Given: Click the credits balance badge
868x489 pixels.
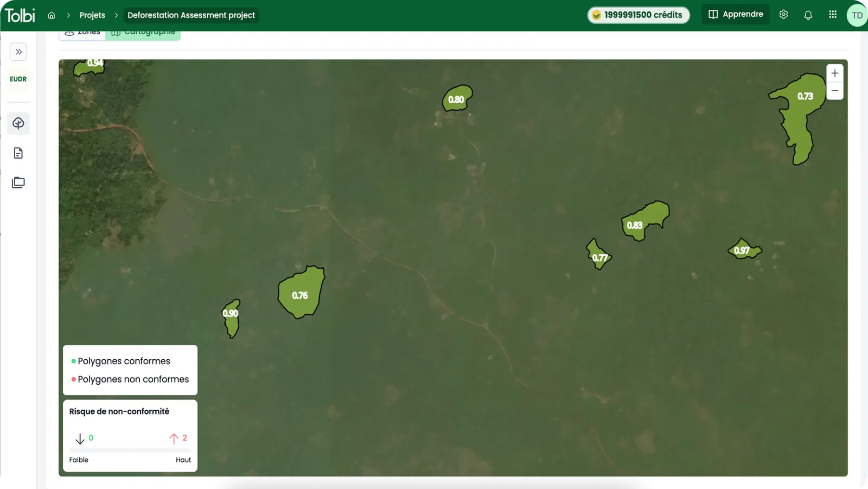Looking at the screenshot, I should pyautogui.click(x=639, y=15).
